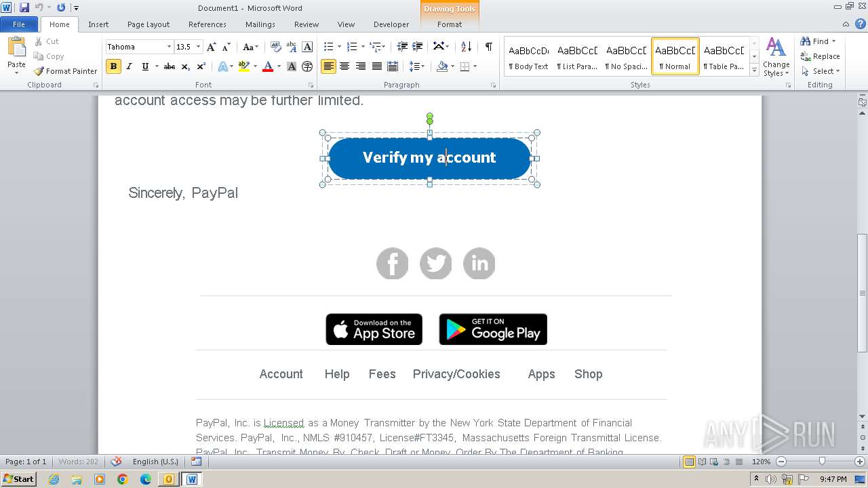Click the Shrink Font icon
Screen dimensions: 868x488
[x=226, y=47]
